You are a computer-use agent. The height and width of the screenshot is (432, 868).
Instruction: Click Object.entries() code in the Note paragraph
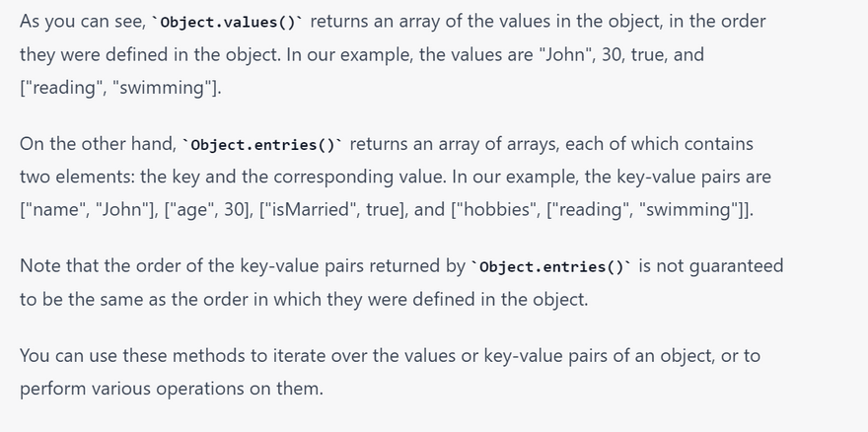(x=551, y=267)
